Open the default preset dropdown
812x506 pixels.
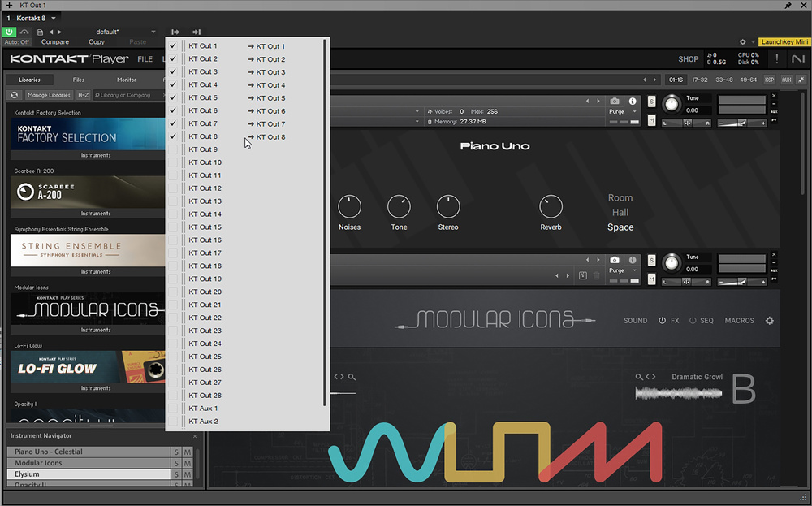pyautogui.click(x=153, y=32)
